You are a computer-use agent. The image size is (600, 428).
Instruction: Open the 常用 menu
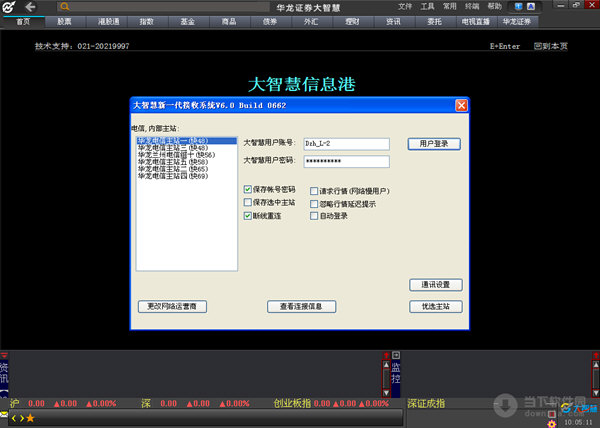tap(450, 7)
